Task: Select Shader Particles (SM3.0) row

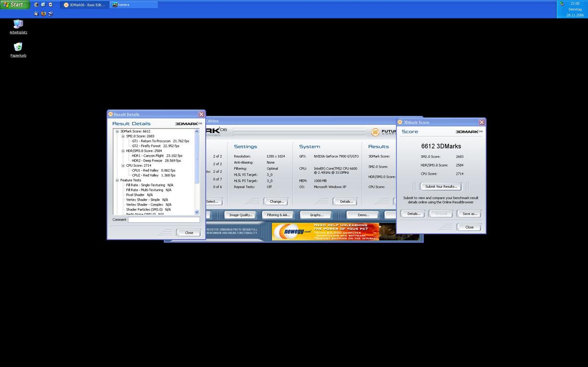Action: click(x=148, y=209)
